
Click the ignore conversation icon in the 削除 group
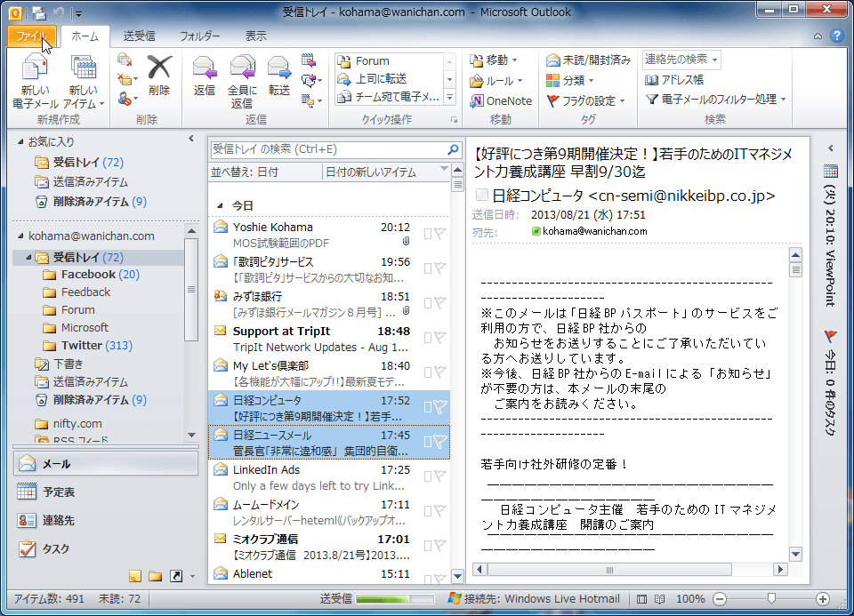pos(125,60)
